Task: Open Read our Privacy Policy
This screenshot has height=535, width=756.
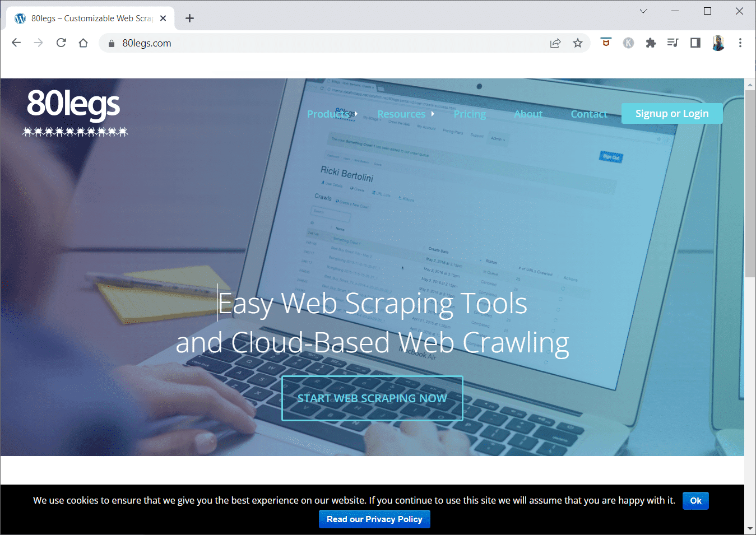Action: 374,519
